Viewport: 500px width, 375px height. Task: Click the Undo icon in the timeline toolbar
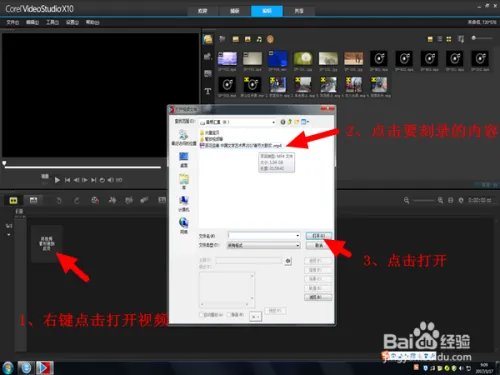click(x=59, y=200)
